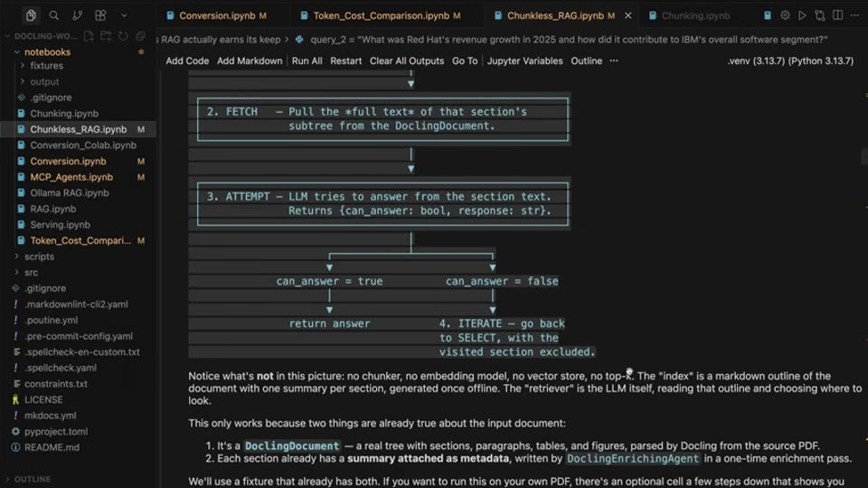Expand the scripts folder
Image resolution: width=868 pixels, height=488 pixels.
click(x=39, y=257)
